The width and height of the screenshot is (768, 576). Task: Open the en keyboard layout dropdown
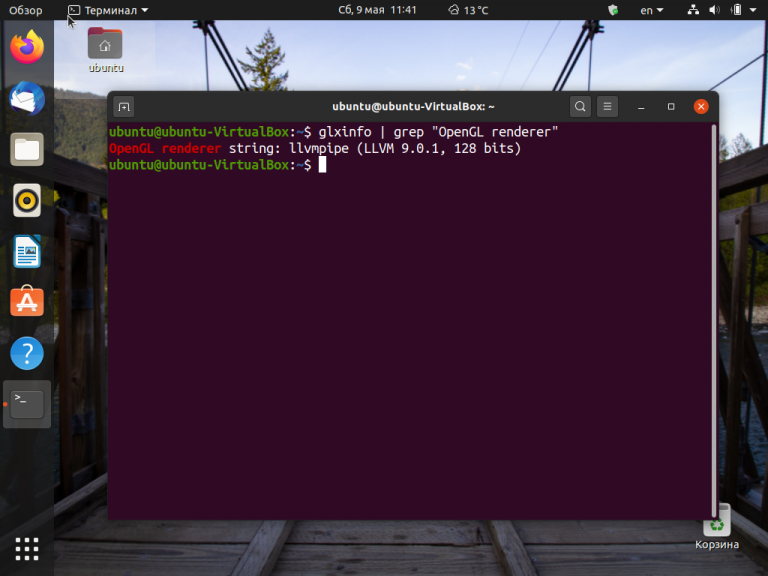coord(652,10)
